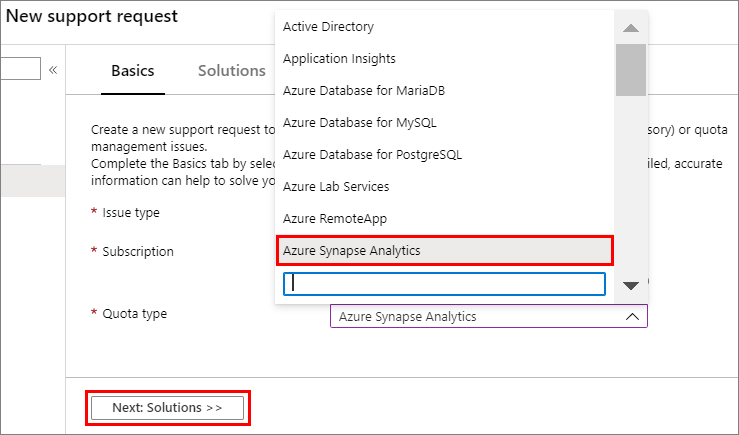This screenshot has height=435, width=739.
Task: Click the left sidebar search box
Action: 20,69
